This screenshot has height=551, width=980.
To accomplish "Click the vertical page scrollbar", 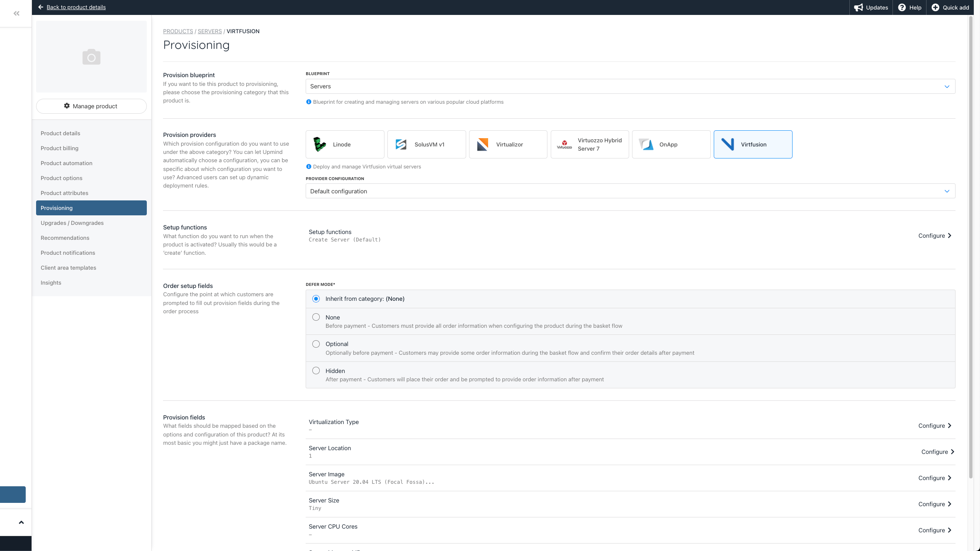I will (x=970, y=247).
